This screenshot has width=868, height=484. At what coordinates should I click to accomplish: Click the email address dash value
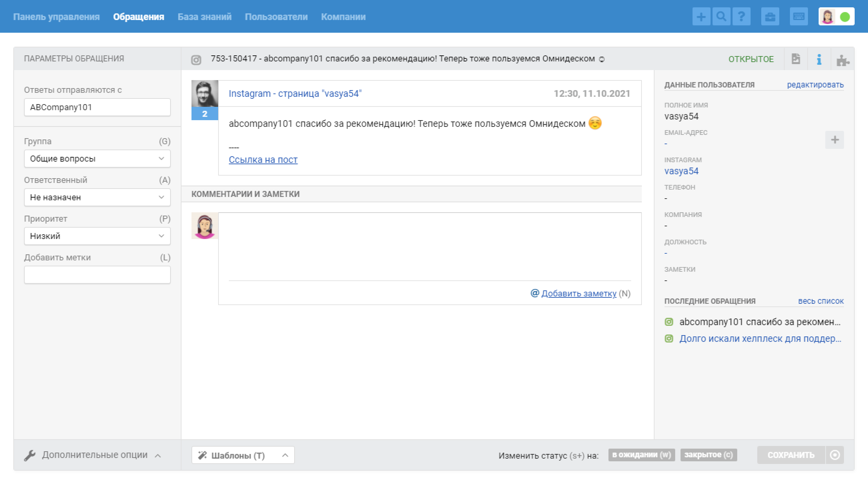[666, 144]
